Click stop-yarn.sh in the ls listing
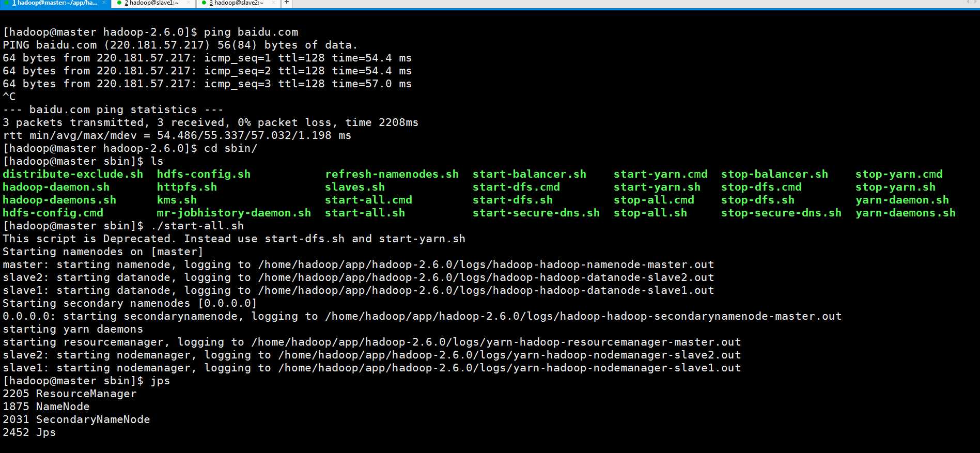The image size is (980, 453). pos(895,187)
